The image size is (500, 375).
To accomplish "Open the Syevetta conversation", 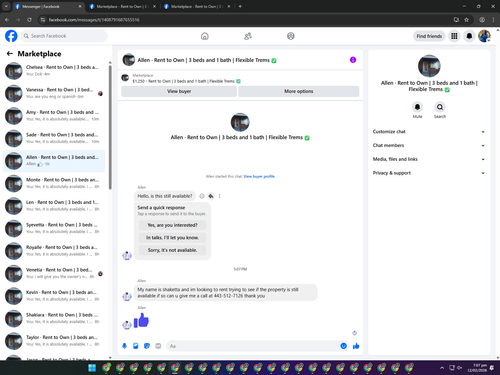I will 54,228.
